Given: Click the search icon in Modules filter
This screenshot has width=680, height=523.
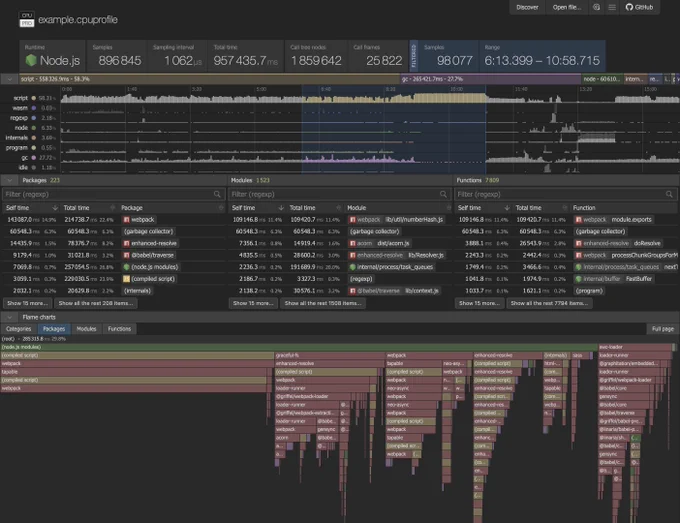Looking at the screenshot, I should [443, 194].
